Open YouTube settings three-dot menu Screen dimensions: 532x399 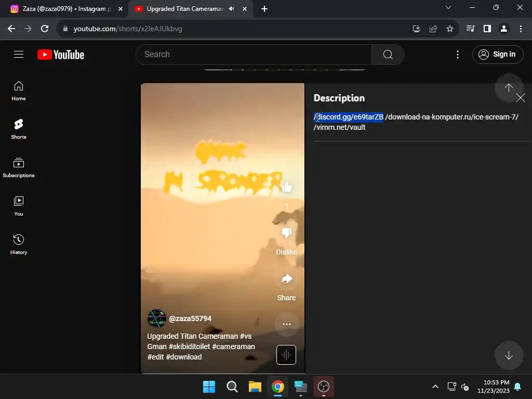(457, 54)
